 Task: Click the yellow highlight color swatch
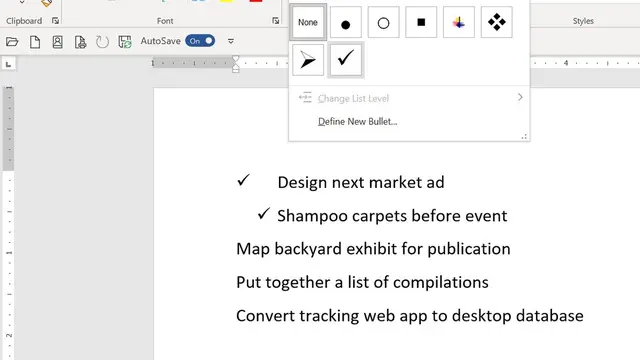[x=226, y=1]
